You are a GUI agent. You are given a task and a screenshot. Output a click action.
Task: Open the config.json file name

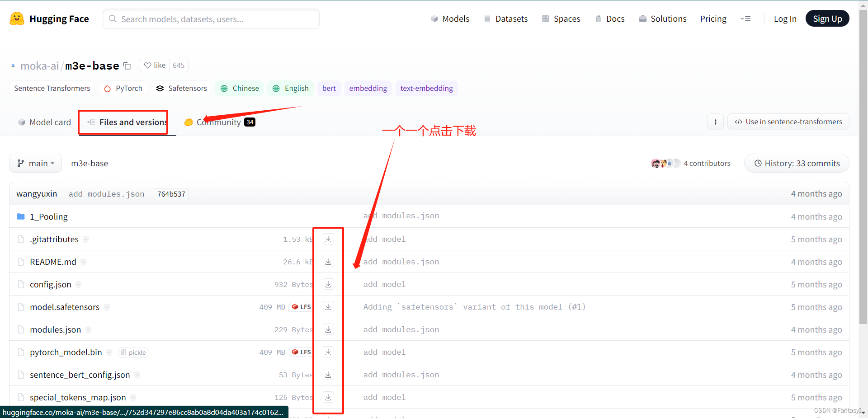[x=51, y=285]
